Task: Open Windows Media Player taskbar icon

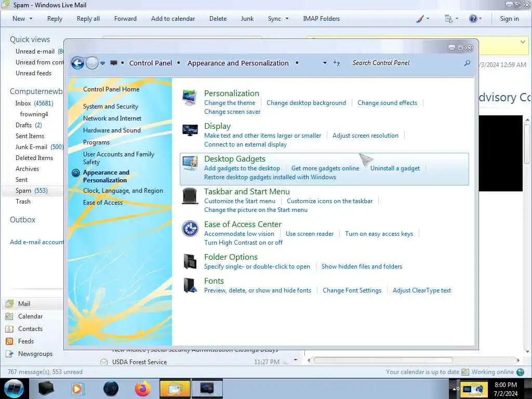Action: point(78,389)
